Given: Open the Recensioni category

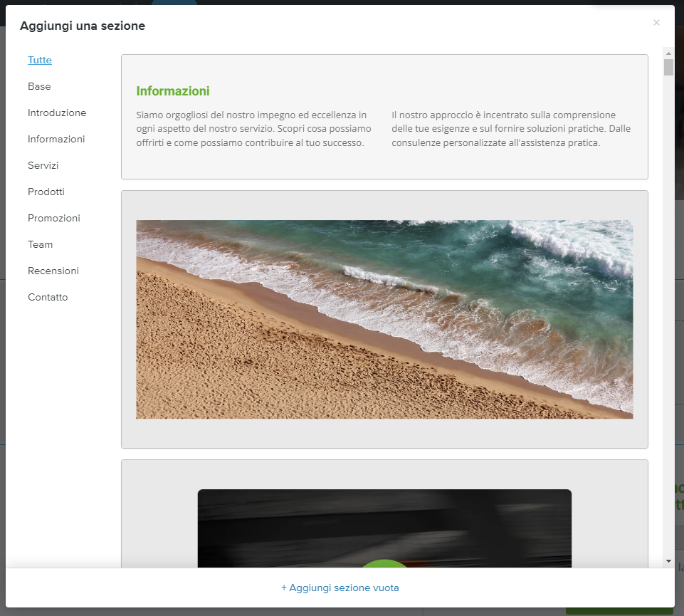Looking at the screenshot, I should [53, 271].
